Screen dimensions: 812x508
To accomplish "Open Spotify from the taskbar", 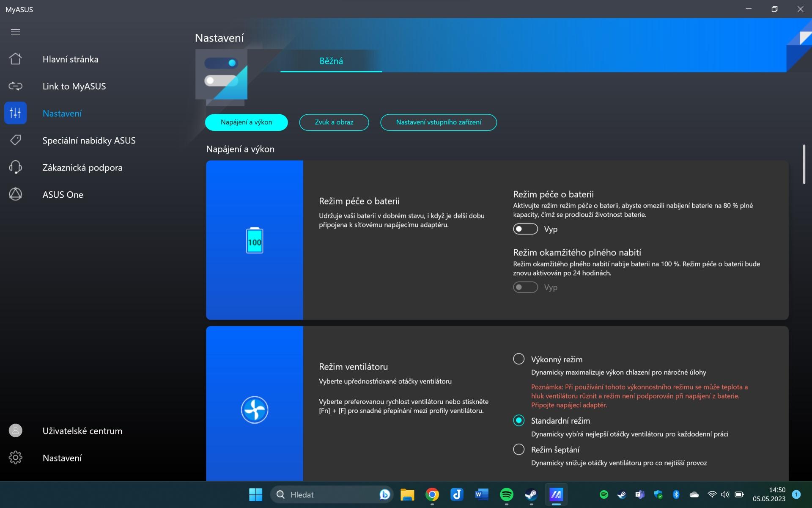I will point(507,494).
